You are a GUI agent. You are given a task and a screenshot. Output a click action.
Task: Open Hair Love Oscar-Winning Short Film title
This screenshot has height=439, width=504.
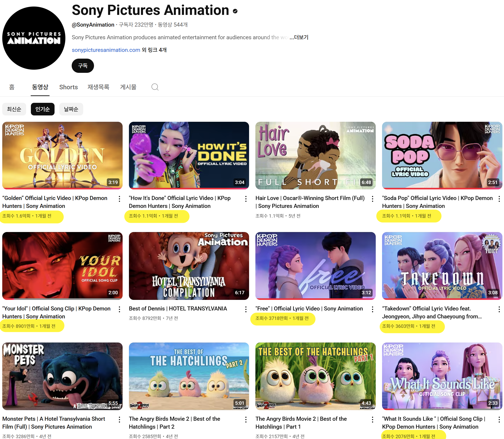pos(310,202)
